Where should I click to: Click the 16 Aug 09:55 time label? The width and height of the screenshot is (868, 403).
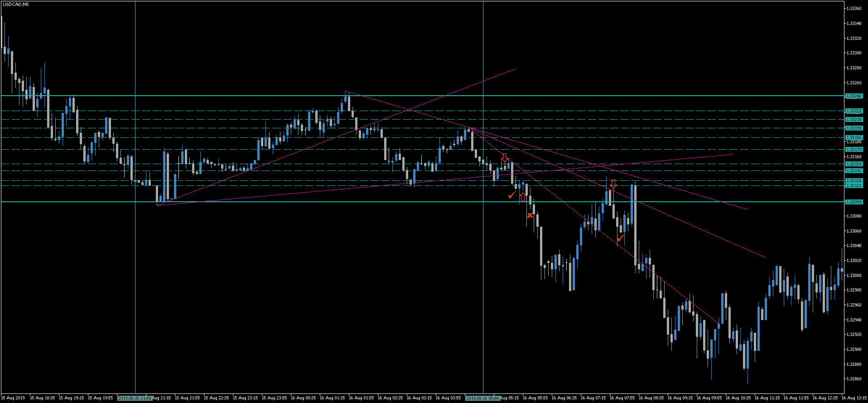click(x=709, y=398)
